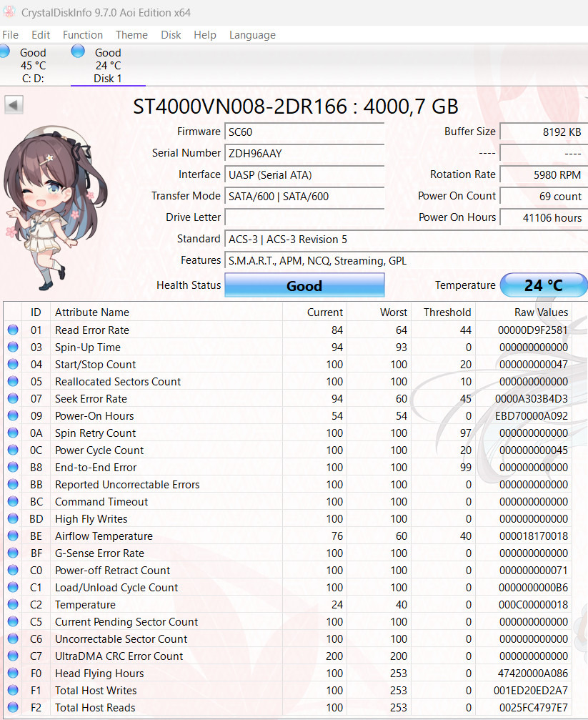Click the status icon next to UltraDMA CRC Error Count

click(x=12, y=656)
